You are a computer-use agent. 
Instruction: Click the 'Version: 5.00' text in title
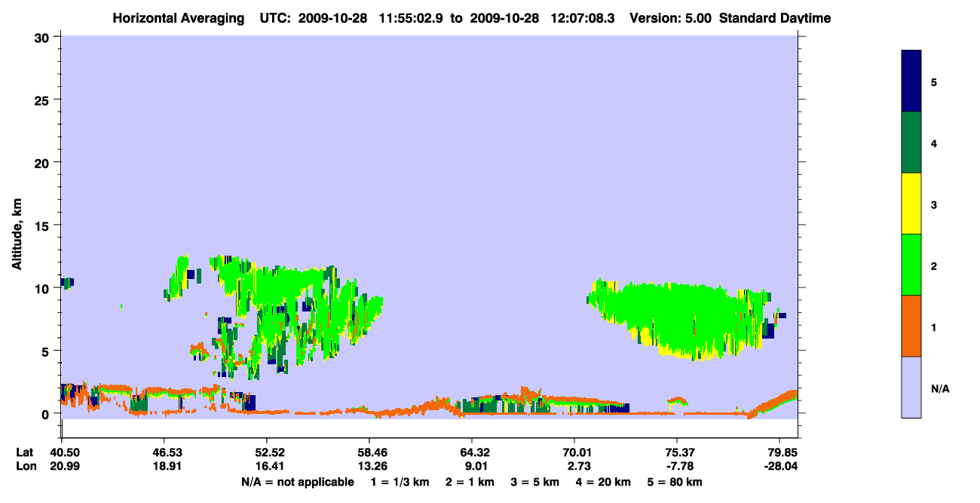click(671, 18)
